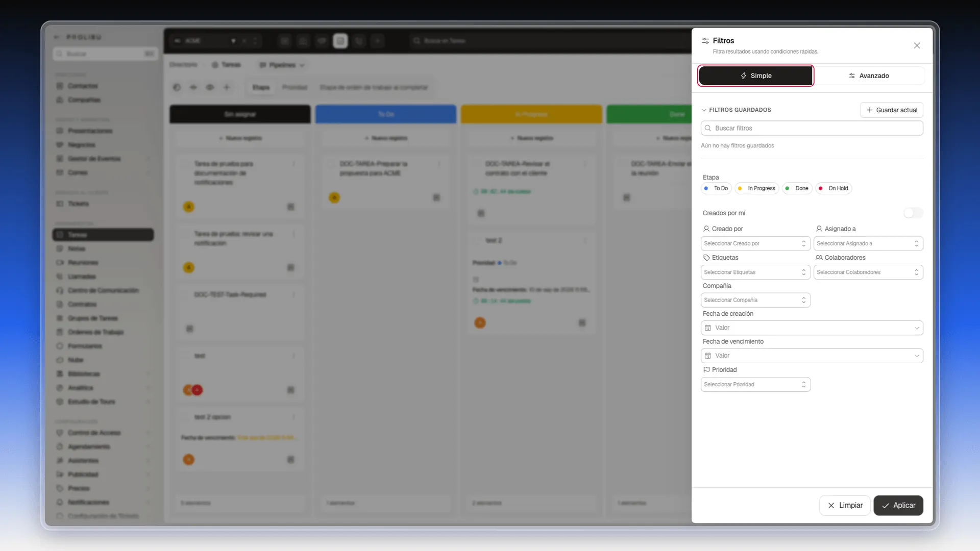Click the magnifier icon in Buscar filtros
Viewport: 980px width, 551px height.
click(708, 128)
